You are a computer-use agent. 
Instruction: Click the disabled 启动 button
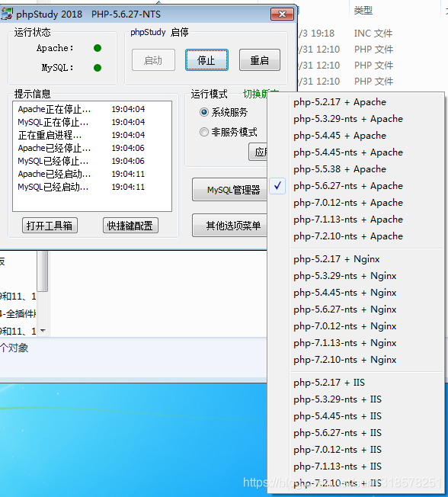pos(153,60)
